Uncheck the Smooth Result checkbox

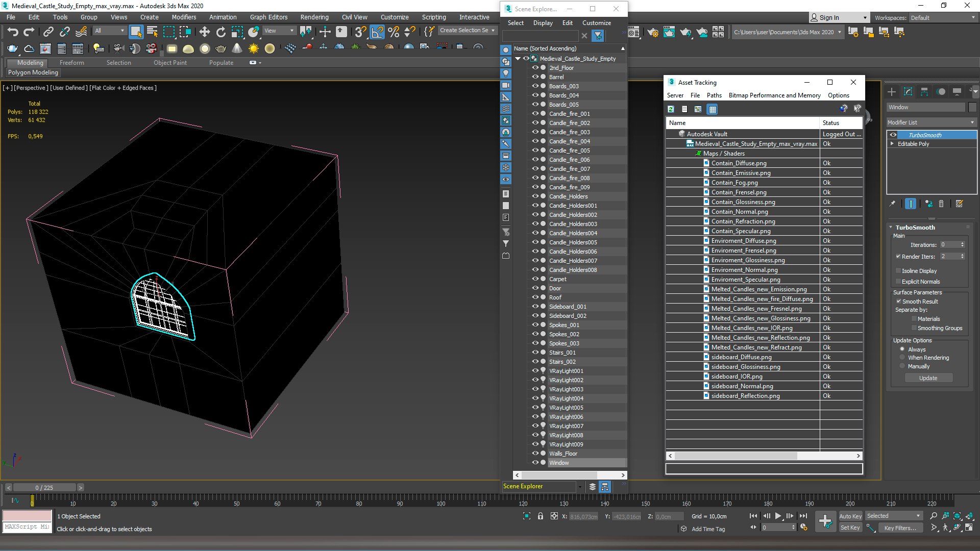tap(898, 302)
